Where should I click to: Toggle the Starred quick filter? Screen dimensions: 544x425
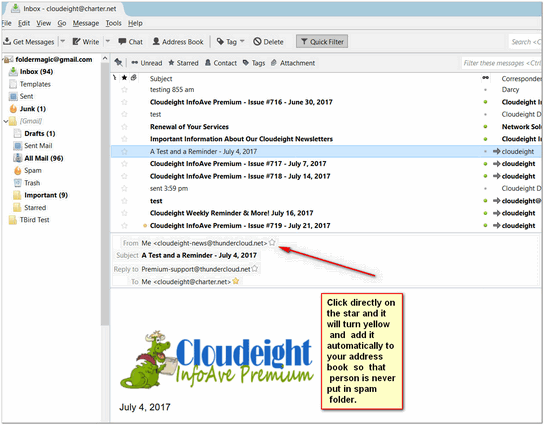coord(183,63)
